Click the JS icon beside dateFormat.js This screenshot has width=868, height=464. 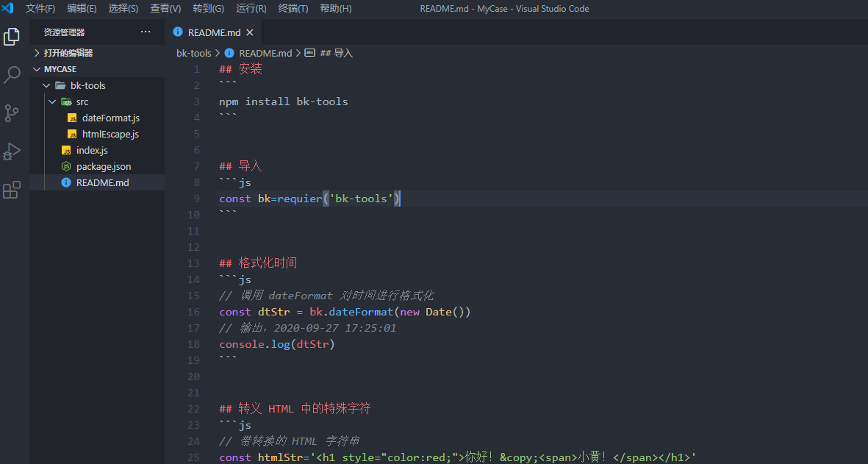tap(72, 118)
